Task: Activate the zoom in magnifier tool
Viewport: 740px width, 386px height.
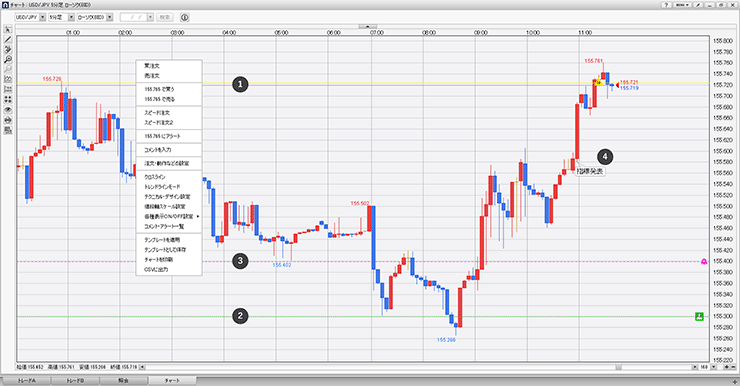Action: click(8, 59)
